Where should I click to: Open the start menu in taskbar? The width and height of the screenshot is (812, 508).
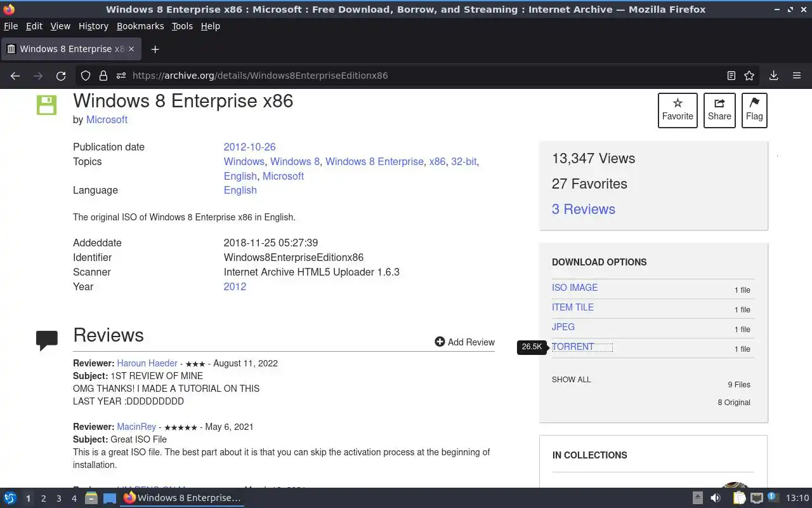[10, 498]
